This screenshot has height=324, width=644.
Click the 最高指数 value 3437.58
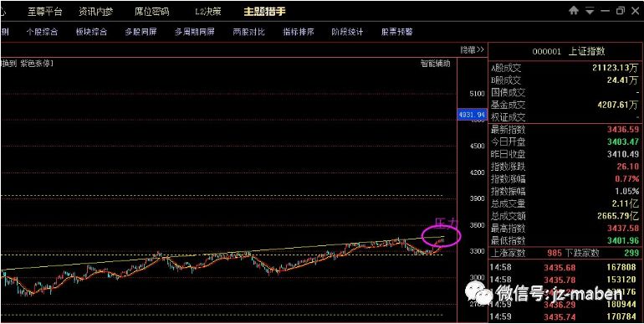click(623, 229)
